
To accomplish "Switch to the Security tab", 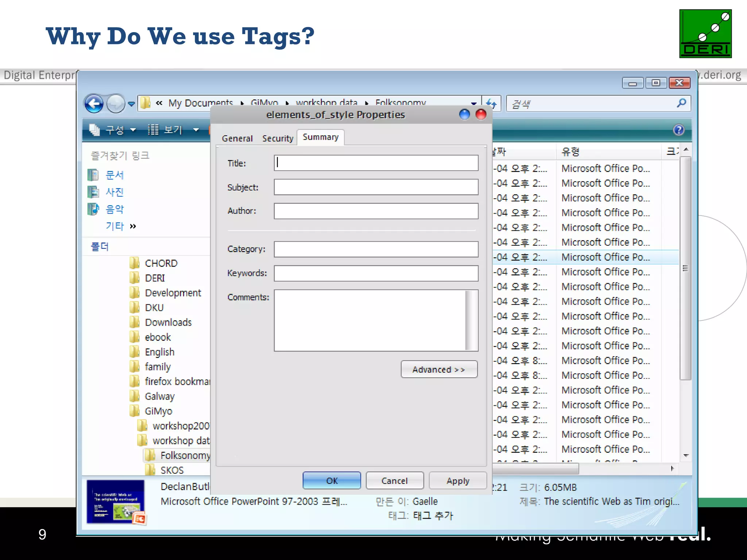I will click(278, 139).
